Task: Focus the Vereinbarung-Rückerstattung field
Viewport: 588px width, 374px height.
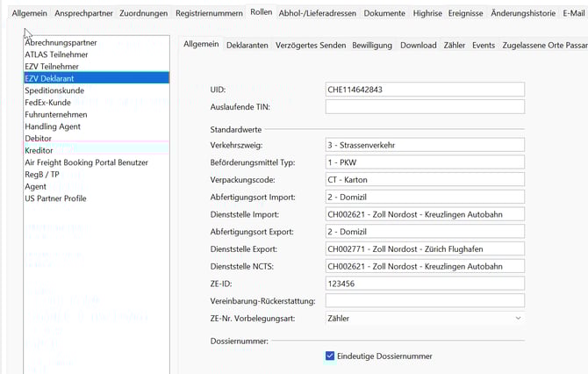Action: (x=425, y=301)
